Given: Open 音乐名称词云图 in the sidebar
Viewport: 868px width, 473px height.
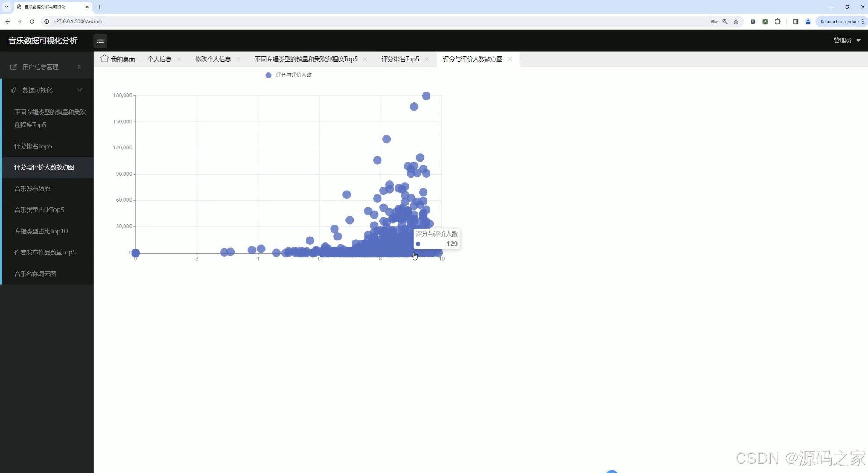Looking at the screenshot, I should click(35, 274).
